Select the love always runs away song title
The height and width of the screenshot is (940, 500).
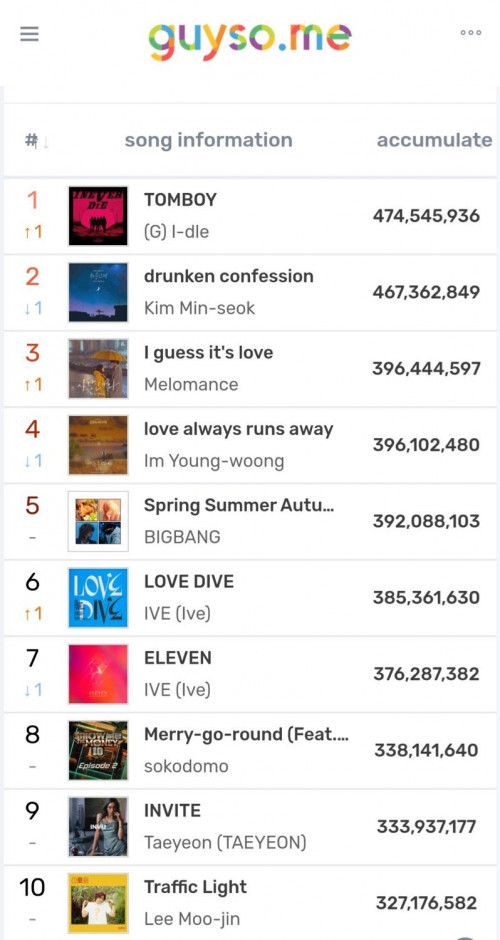(x=239, y=429)
